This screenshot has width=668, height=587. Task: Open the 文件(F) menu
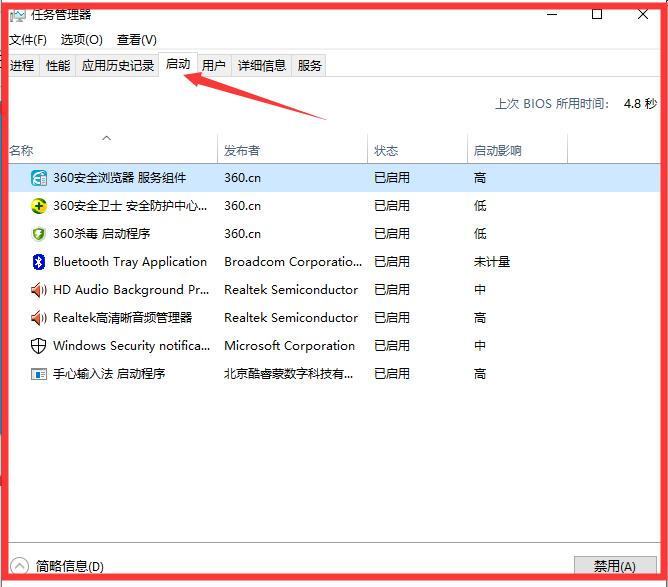click(28, 40)
